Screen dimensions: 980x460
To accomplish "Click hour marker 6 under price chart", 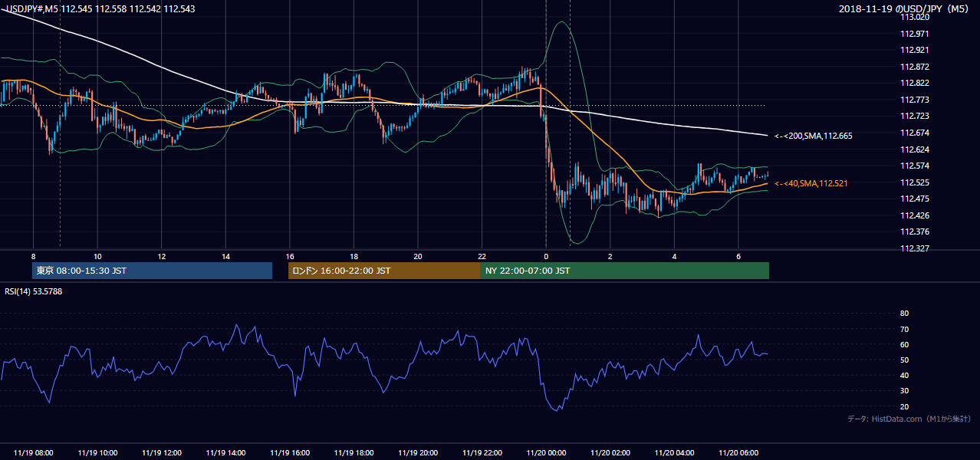I will pos(738,256).
